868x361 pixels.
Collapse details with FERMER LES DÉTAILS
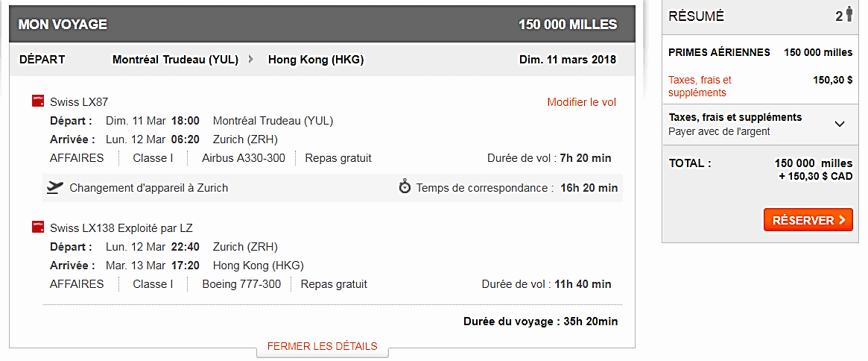(x=322, y=346)
